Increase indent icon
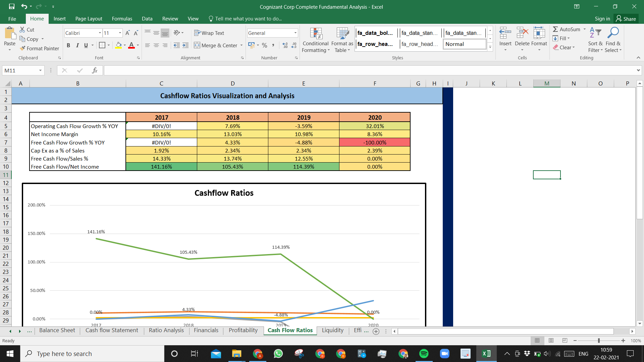The width and height of the screenshot is (644, 362). click(x=185, y=45)
